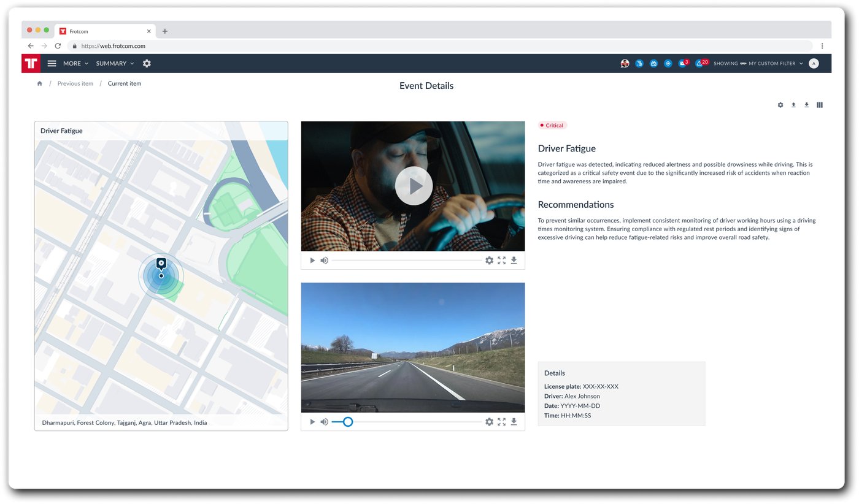
Task: Open driver video settings gear
Action: 489,261
